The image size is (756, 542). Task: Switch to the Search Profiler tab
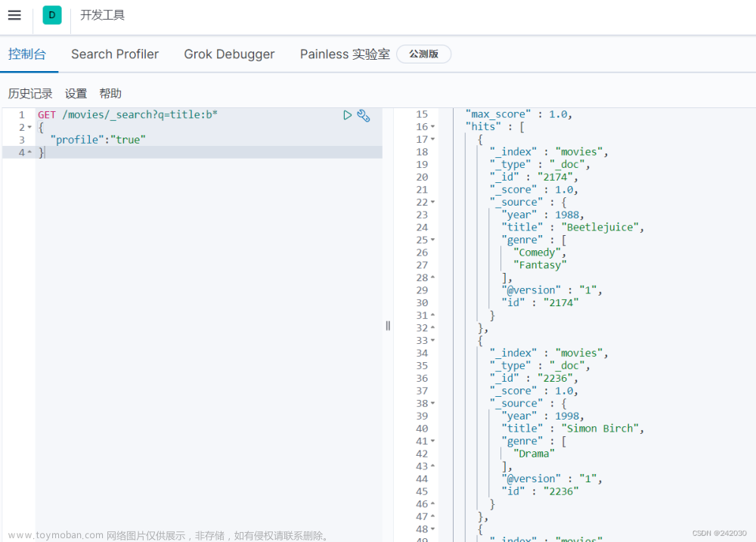[x=115, y=54]
